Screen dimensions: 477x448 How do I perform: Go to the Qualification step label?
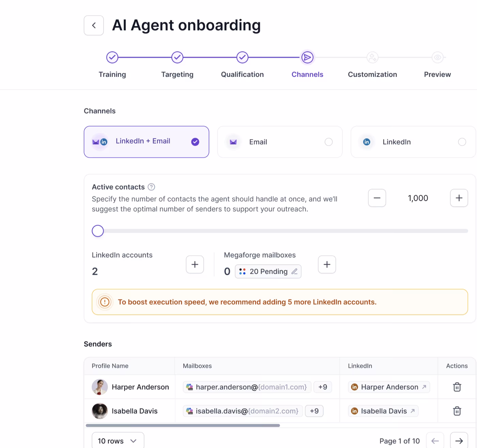tap(242, 75)
